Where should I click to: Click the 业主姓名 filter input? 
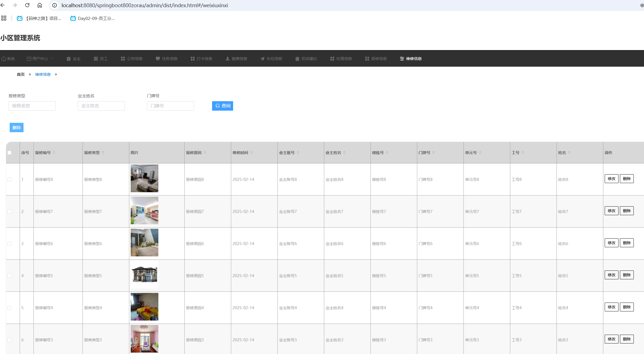(x=101, y=106)
